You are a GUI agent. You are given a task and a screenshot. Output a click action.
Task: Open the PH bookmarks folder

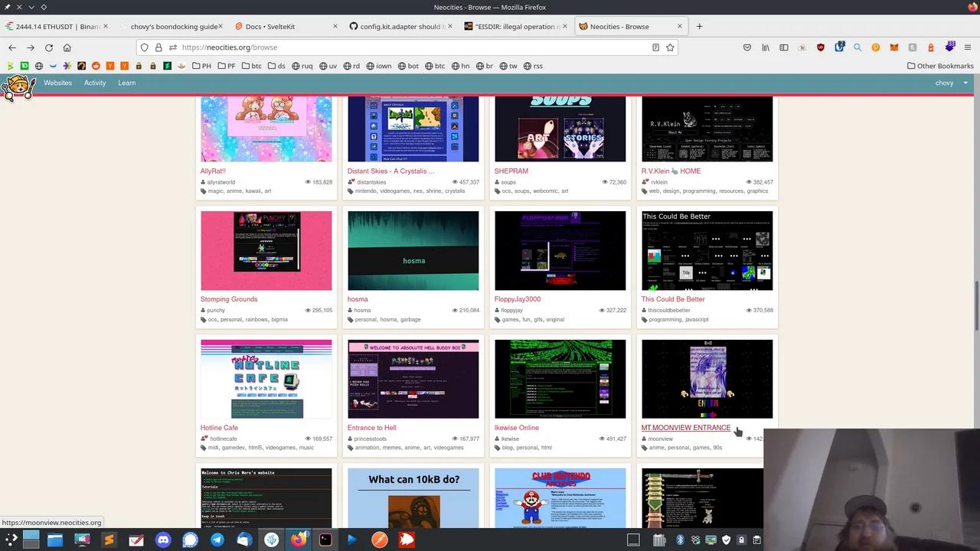(201, 66)
